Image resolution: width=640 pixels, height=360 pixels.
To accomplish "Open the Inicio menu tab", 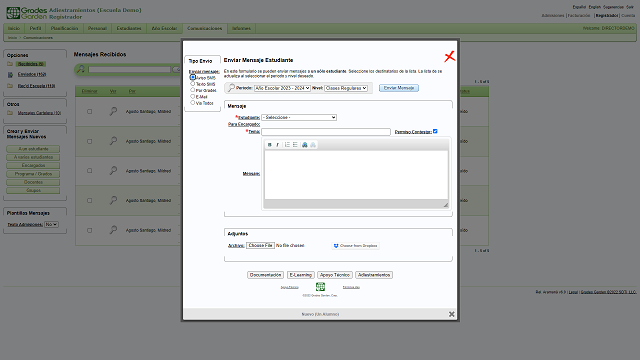I will click(x=14, y=28).
